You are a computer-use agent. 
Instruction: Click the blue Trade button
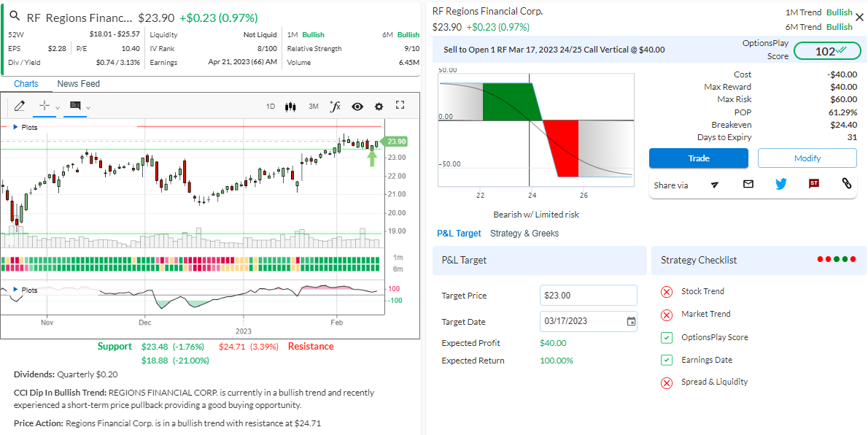tap(699, 158)
